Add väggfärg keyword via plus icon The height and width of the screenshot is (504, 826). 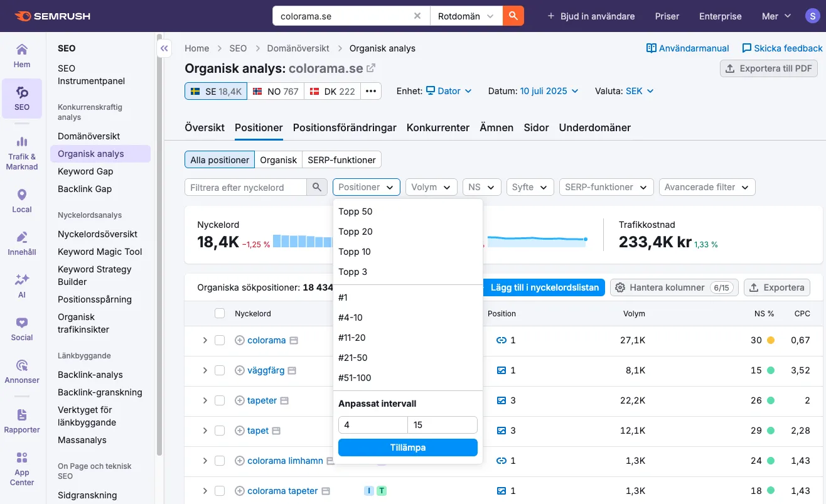(239, 370)
